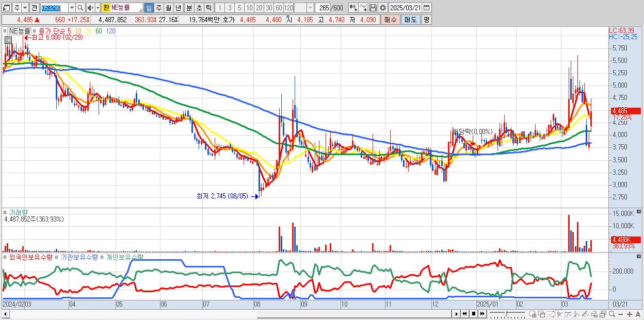Select the 일 daily chart period
The width and height of the screenshot is (644, 320).
(149, 8)
